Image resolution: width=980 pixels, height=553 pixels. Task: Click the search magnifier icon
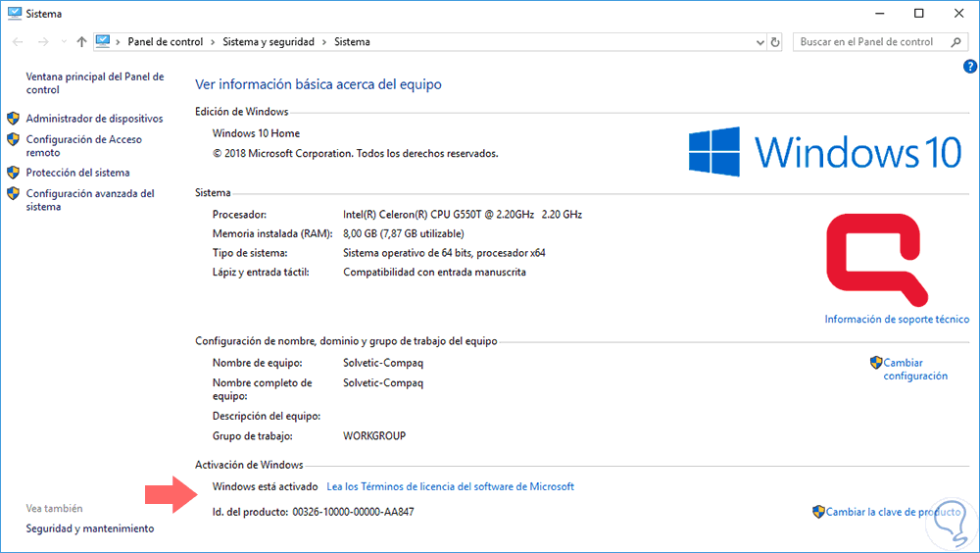click(x=954, y=42)
